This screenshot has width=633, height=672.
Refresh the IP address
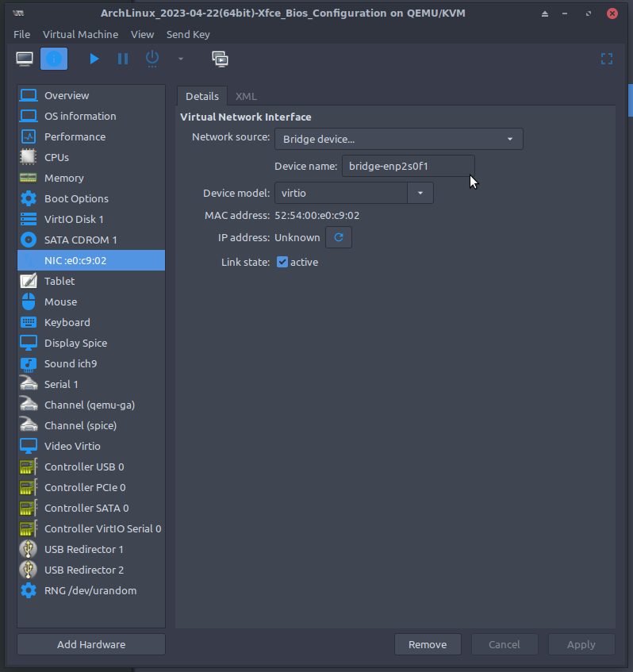(x=339, y=237)
